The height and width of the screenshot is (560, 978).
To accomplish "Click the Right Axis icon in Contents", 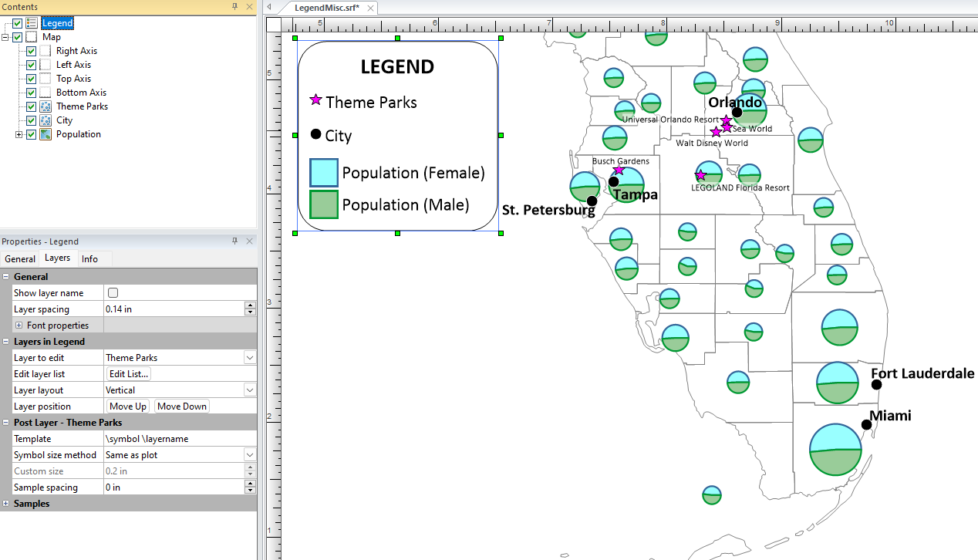I will tap(46, 51).
